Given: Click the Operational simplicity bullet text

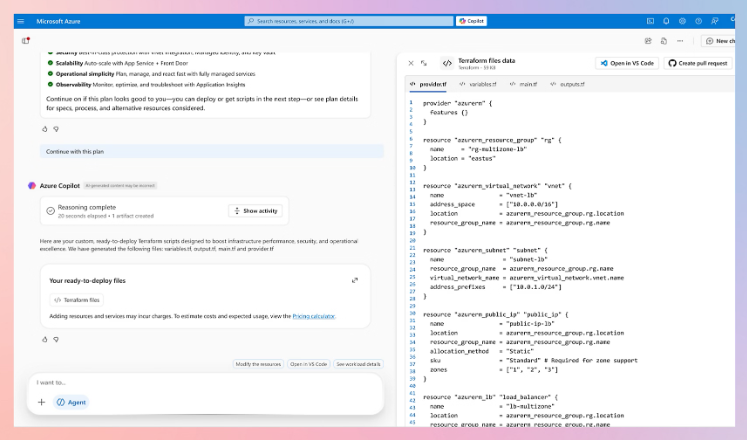Looking at the screenshot, I should click(x=155, y=74).
